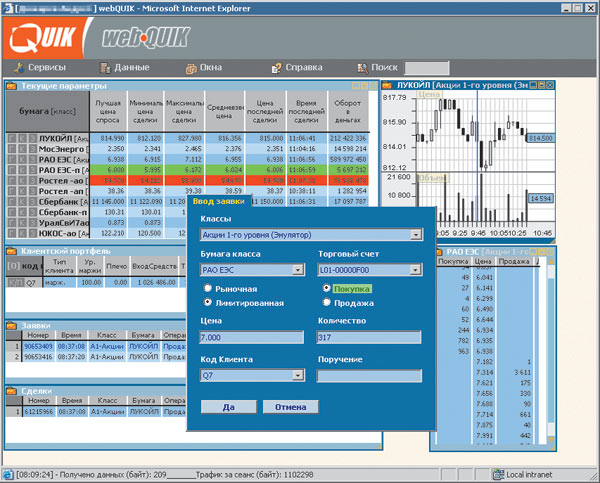
Task: Select the Лимитированная order type
Action: pyautogui.click(x=208, y=302)
